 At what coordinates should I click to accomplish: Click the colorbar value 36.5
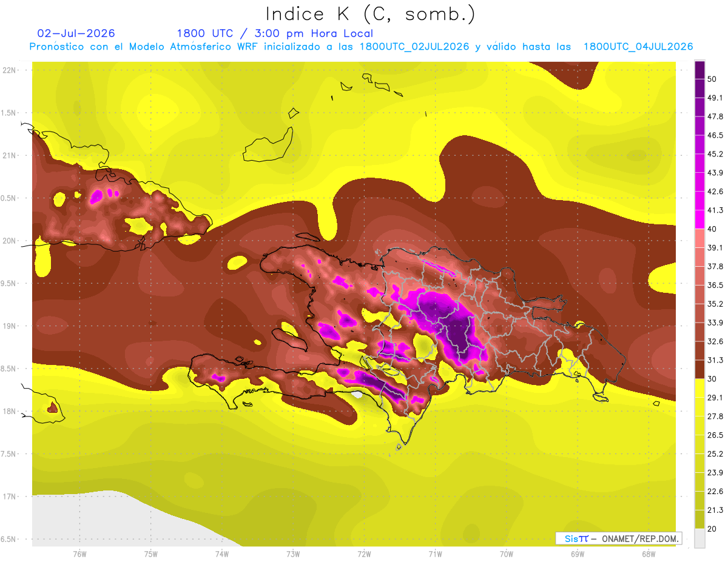715,285
